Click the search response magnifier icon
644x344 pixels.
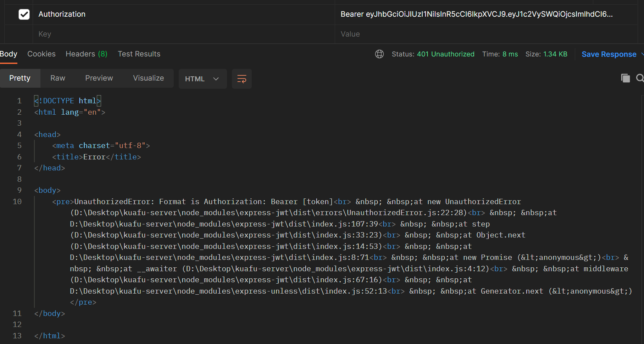click(x=639, y=78)
